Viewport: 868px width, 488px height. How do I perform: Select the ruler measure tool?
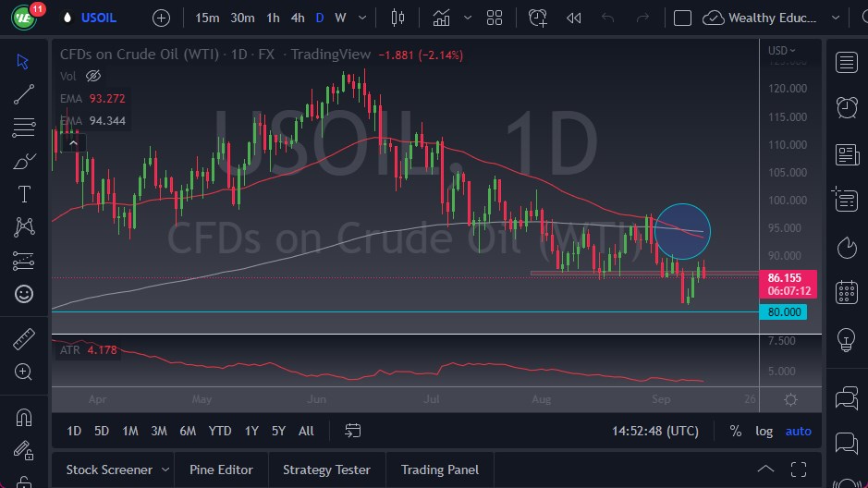tap(24, 339)
